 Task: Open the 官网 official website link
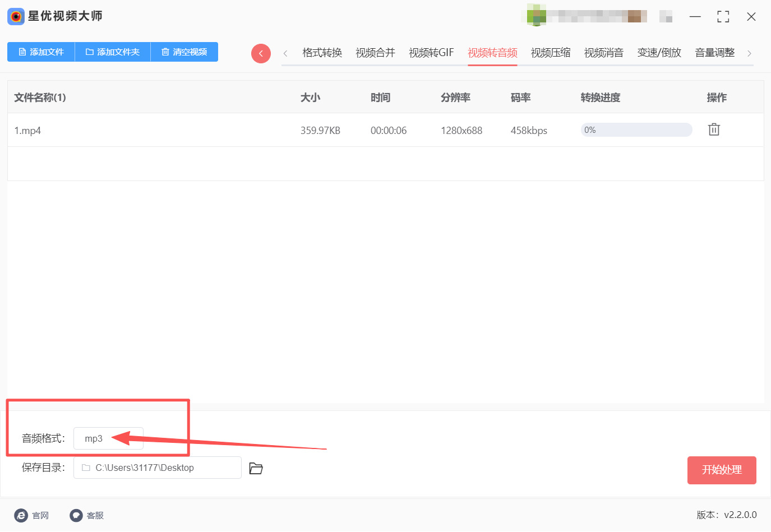(x=32, y=515)
